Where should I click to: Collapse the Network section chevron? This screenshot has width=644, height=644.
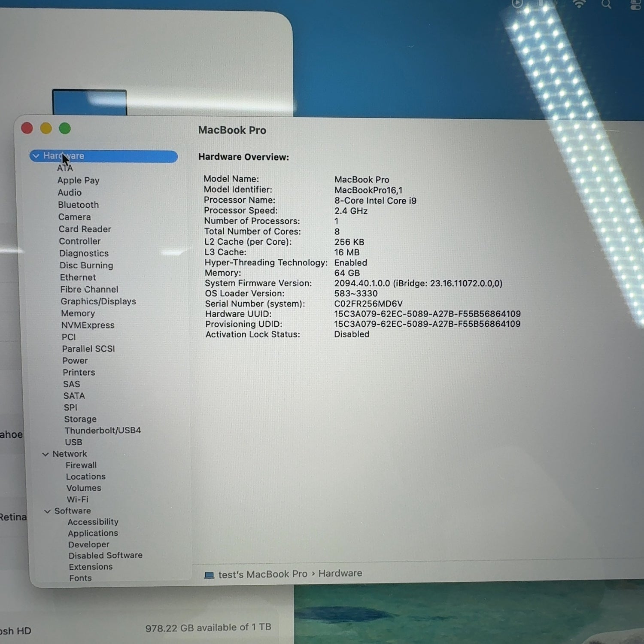[x=46, y=454]
